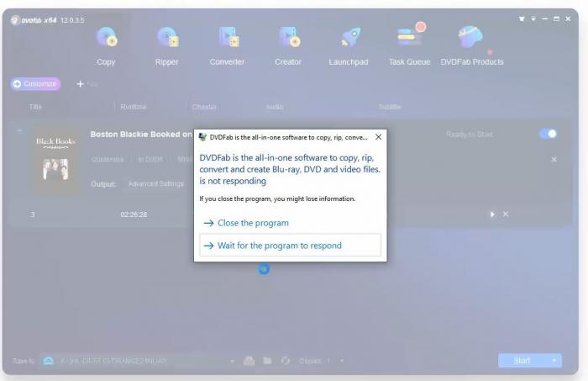Play preview of title 3

pyautogui.click(x=492, y=214)
